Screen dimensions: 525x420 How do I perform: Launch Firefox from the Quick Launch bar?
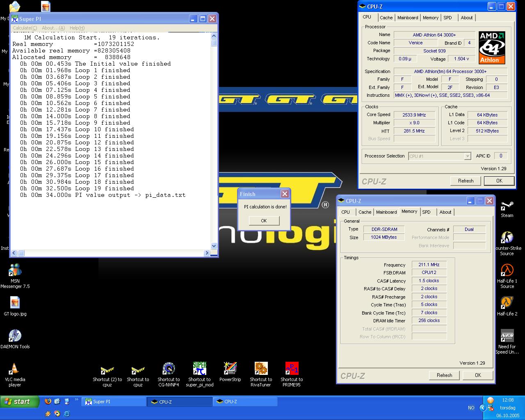[48, 401]
